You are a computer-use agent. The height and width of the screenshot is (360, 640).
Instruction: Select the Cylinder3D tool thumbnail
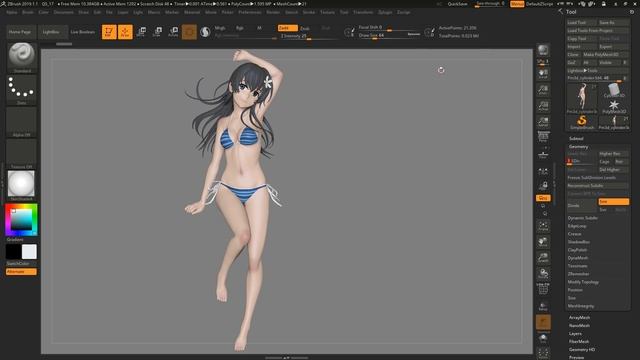(614, 91)
